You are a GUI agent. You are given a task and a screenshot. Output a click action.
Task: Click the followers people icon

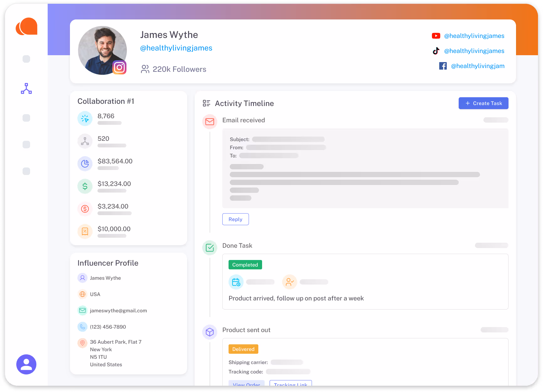145,69
